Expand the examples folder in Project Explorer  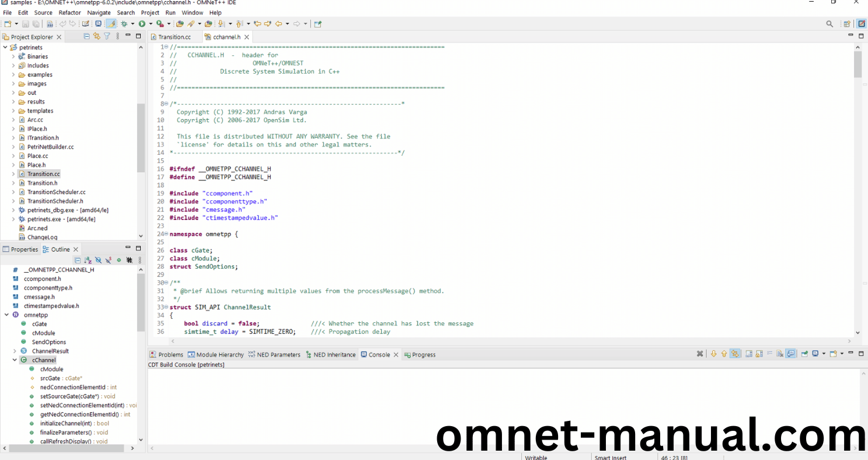(x=13, y=75)
